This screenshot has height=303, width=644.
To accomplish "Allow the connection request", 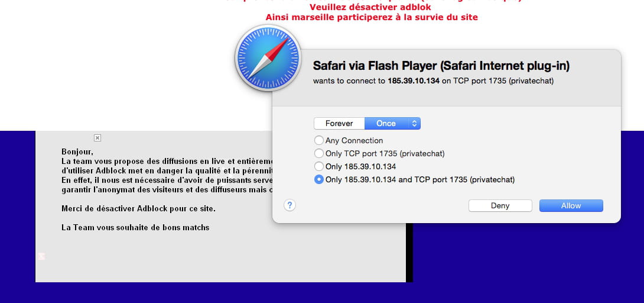I will (571, 206).
